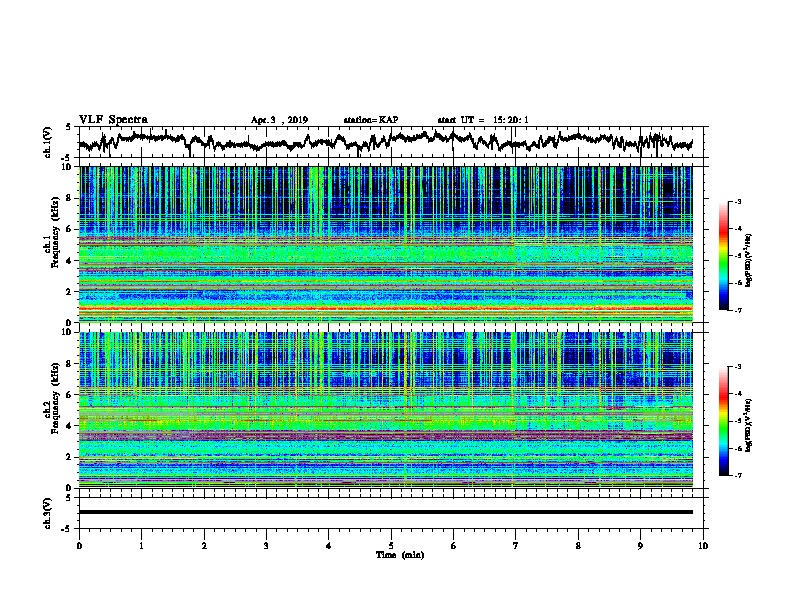Click the "station=KAP" header text
This screenshot has width=792, height=612.
(x=371, y=120)
